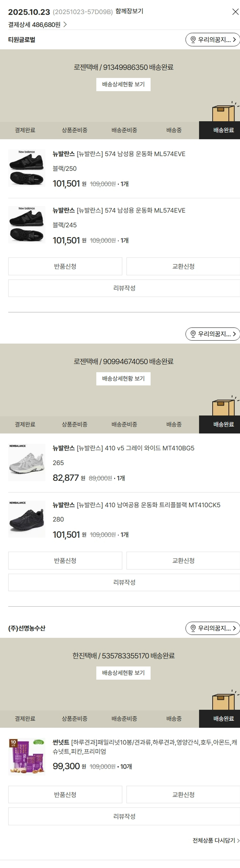Viewport: 240px width, 868px height.
Task: Expand payment details chevron next to 486,680원
Action: (x=65, y=25)
